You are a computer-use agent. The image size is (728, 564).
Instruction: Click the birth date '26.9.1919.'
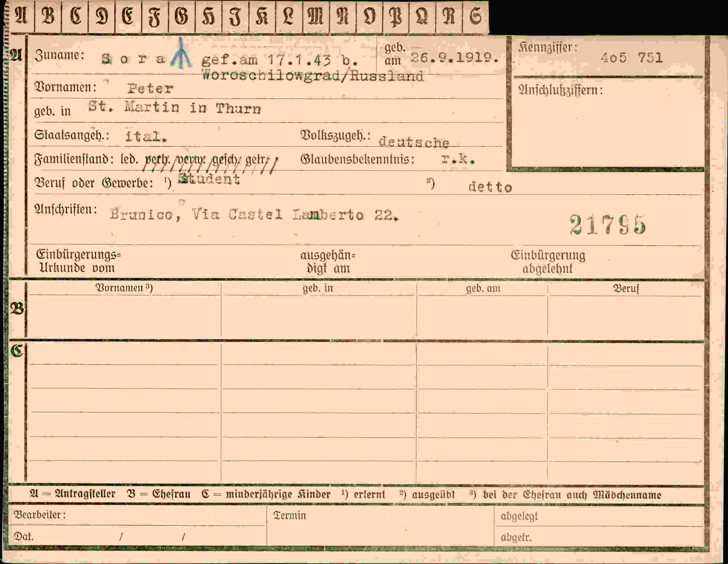click(x=454, y=58)
